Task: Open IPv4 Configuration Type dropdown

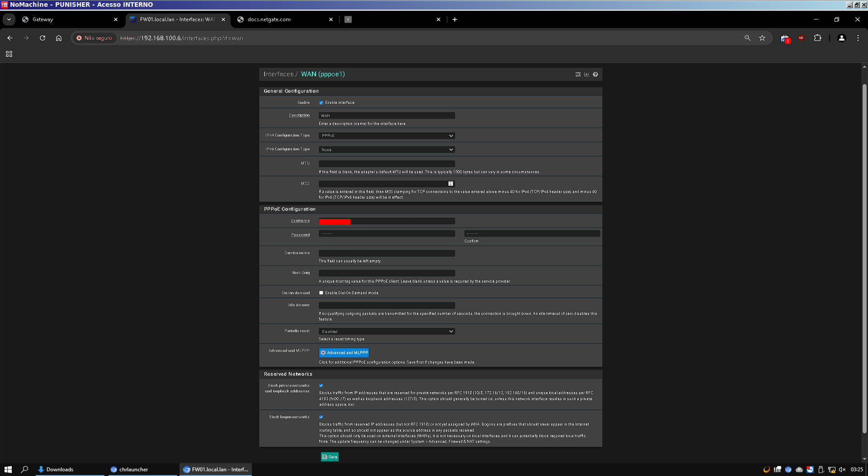Action: click(x=387, y=135)
